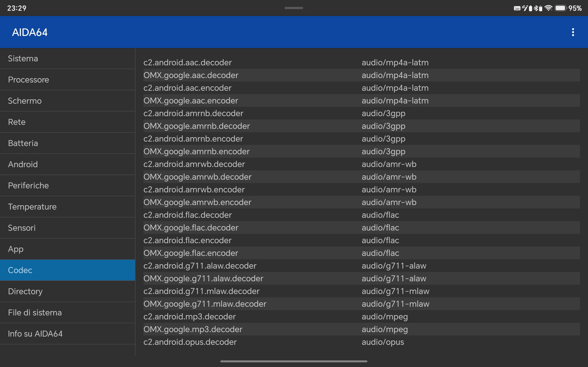
Task: Tap the bottom navigation gesture bar
Action: [x=294, y=361]
